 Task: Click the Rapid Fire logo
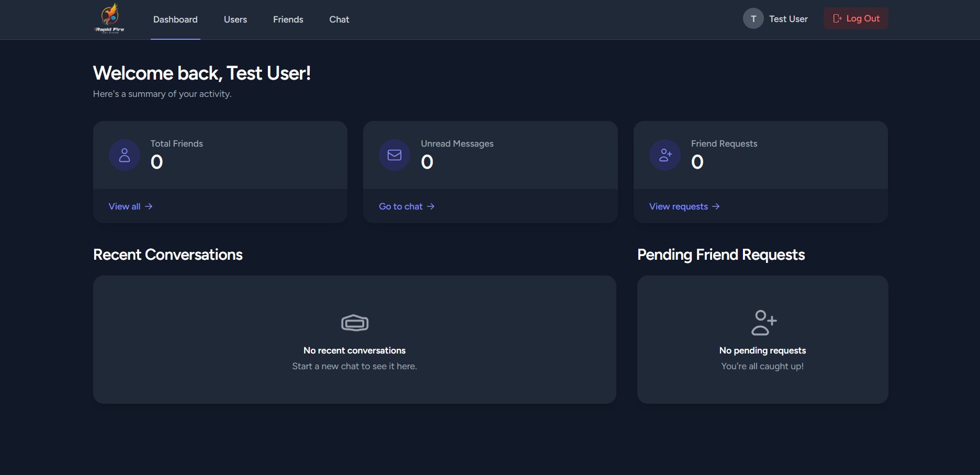tap(109, 17)
